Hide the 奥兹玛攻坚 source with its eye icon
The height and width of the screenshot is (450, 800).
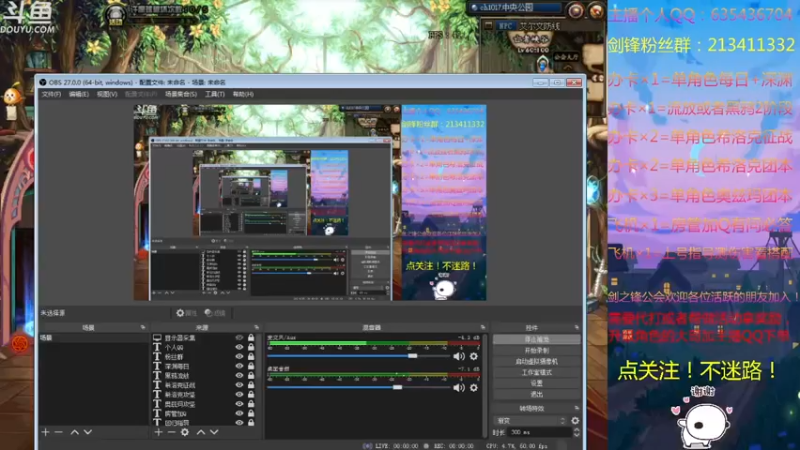pyautogui.click(x=239, y=404)
